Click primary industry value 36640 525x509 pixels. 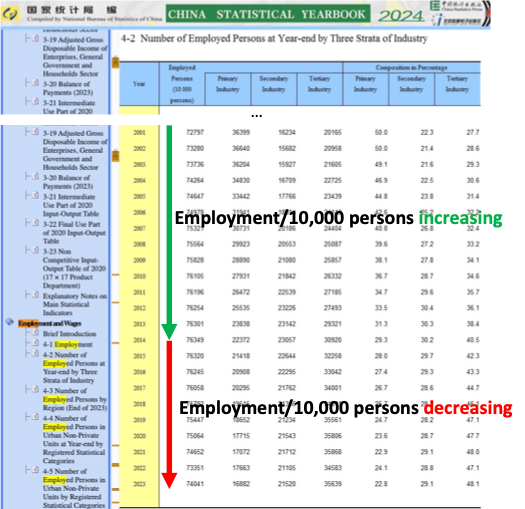pos(241,148)
